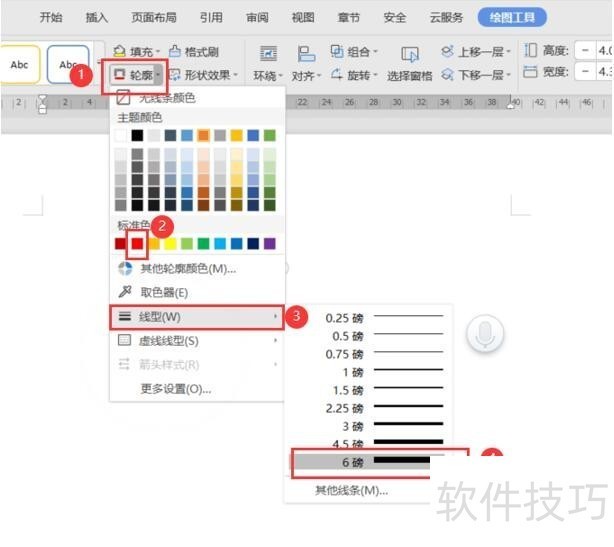Select the 6 磅 line weight
This screenshot has height=547, width=614.
pos(378,463)
